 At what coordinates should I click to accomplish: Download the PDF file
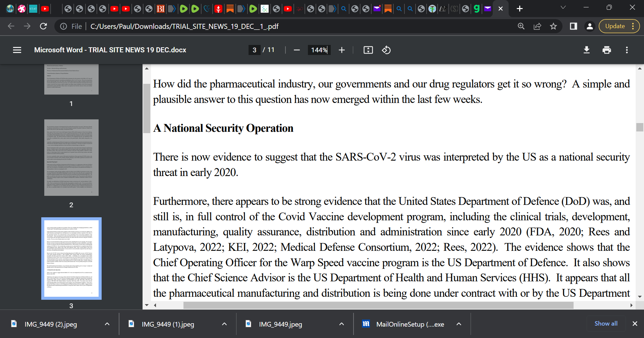pyautogui.click(x=587, y=50)
